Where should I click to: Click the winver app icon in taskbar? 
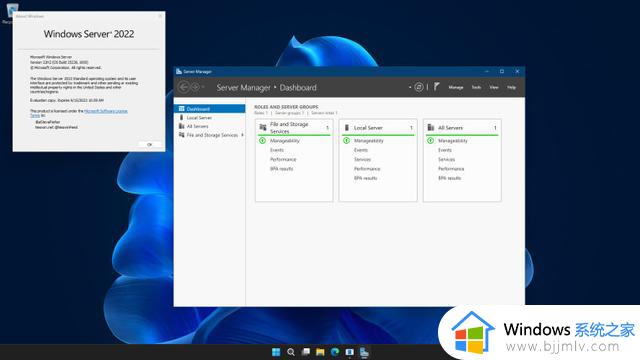(349, 352)
